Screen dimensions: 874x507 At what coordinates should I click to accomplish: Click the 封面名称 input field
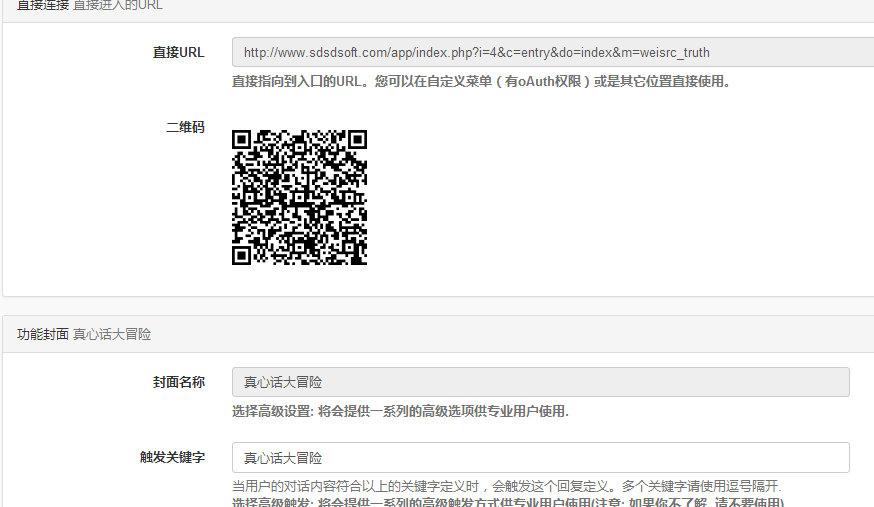pyautogui.click(x=541, y=382)
